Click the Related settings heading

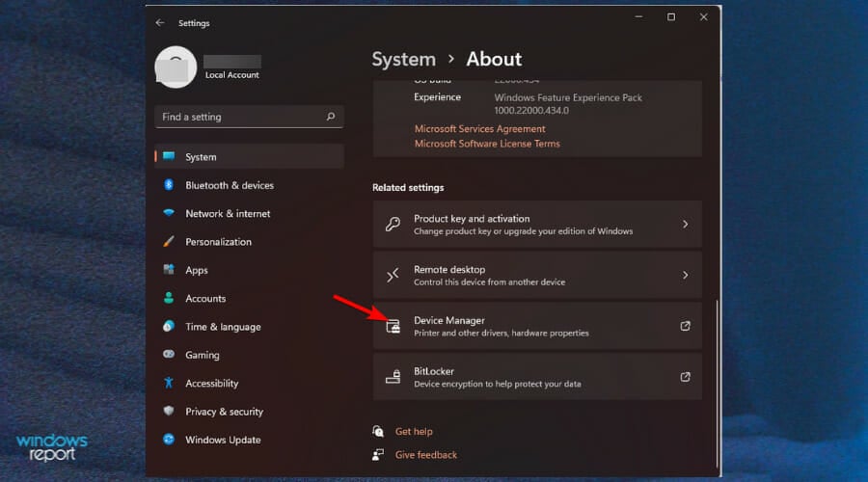[408, 187]
